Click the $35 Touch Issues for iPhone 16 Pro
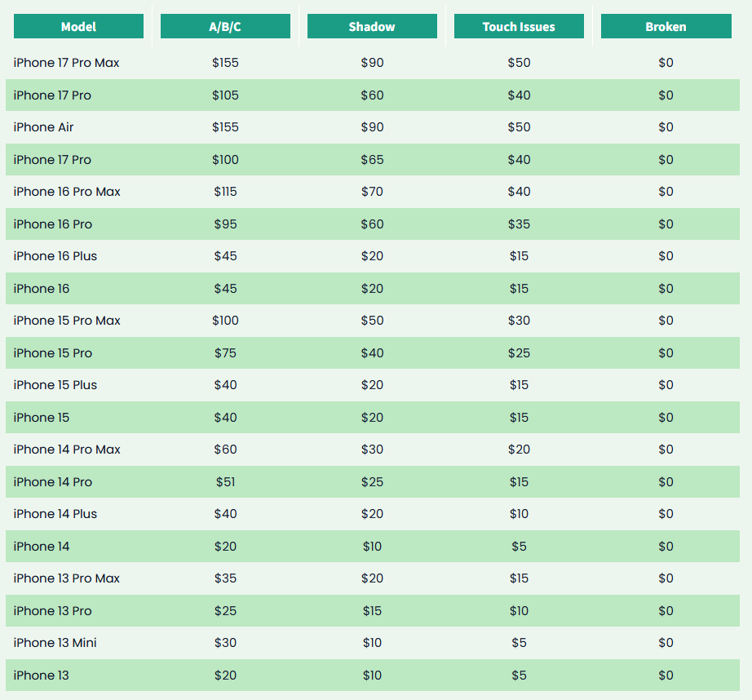This screenshot has height=700, width=752. tap(519, 224)
